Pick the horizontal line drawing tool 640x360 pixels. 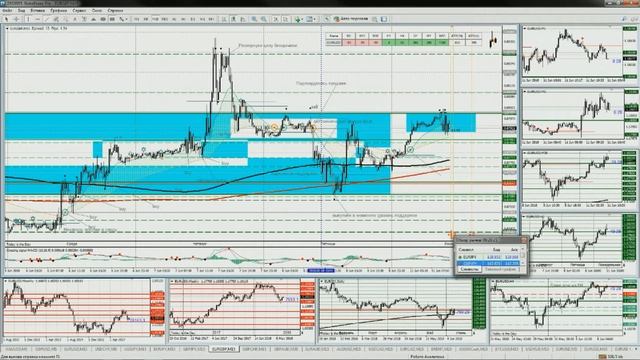[38, 19]
